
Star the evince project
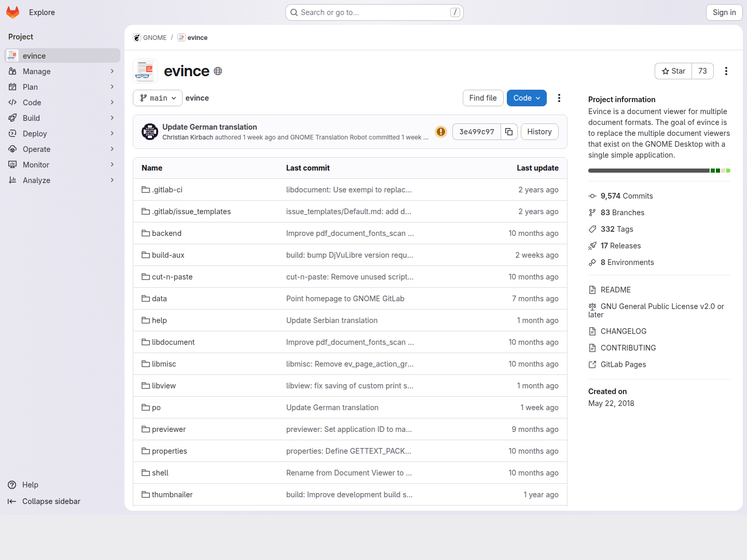point(673,71)
